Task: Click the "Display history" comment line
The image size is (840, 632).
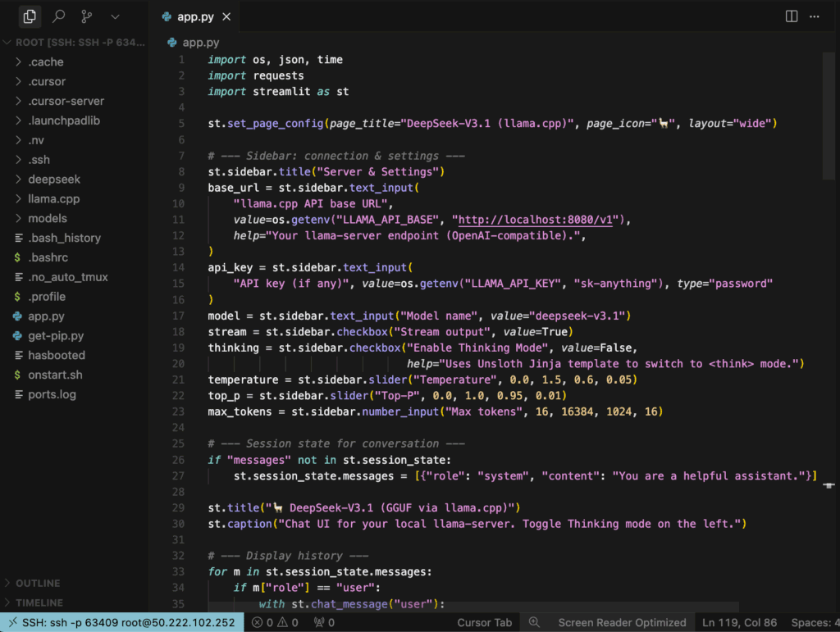Action: pyautogui.click(x=288, y=556)
